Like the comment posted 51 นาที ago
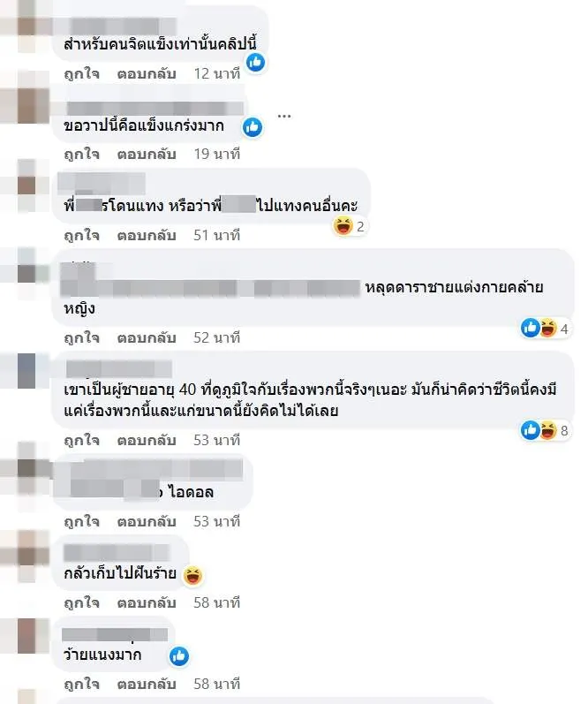 coord(81,235)
